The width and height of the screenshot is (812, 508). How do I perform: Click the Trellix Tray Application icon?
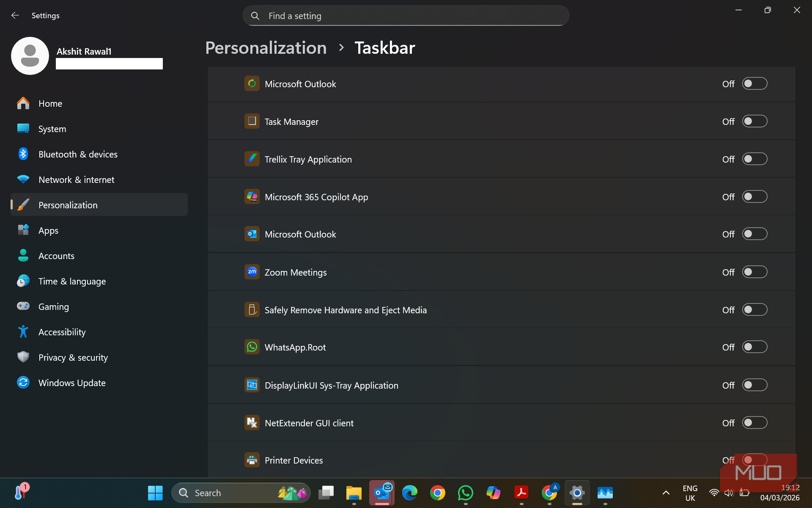252,159
